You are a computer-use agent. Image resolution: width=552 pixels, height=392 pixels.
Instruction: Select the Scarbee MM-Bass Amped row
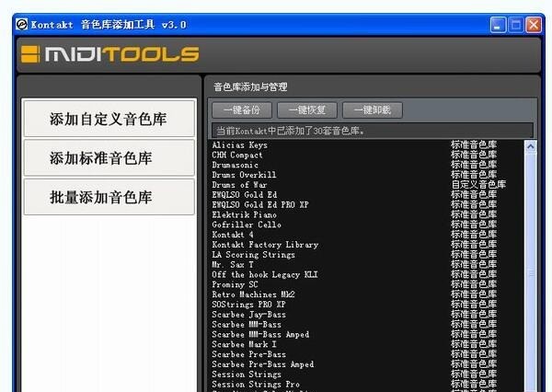pos(367,334)
